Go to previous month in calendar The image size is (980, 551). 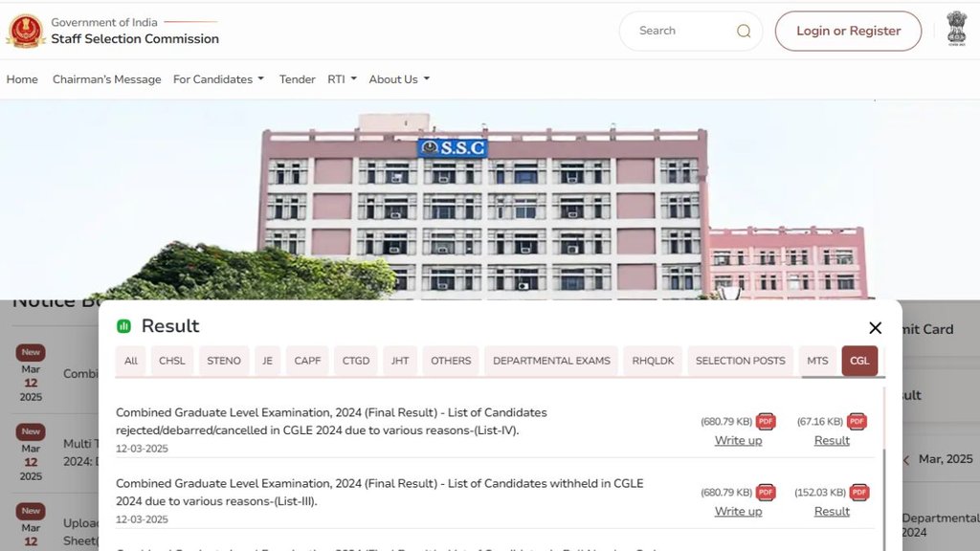[x=906, y=460]
